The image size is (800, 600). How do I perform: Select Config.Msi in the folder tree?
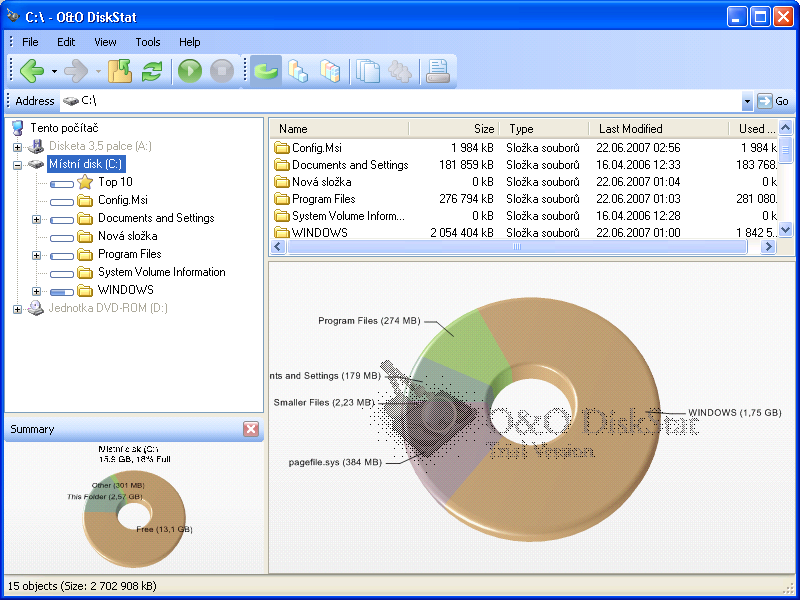point(123,200)
